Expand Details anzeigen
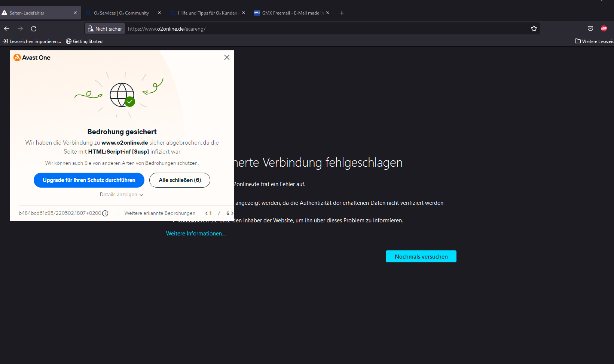Viewport: 614px width, 364px height. coord(122,195)
